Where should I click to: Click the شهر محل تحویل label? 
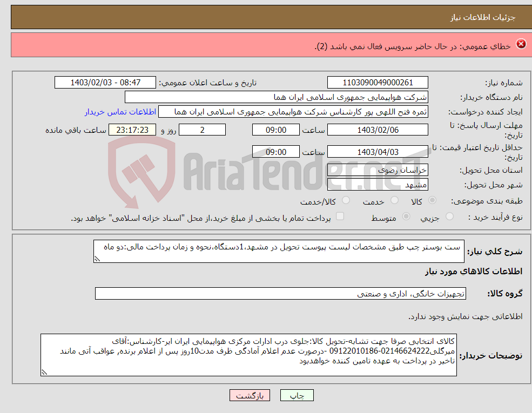tap(493, 185)
